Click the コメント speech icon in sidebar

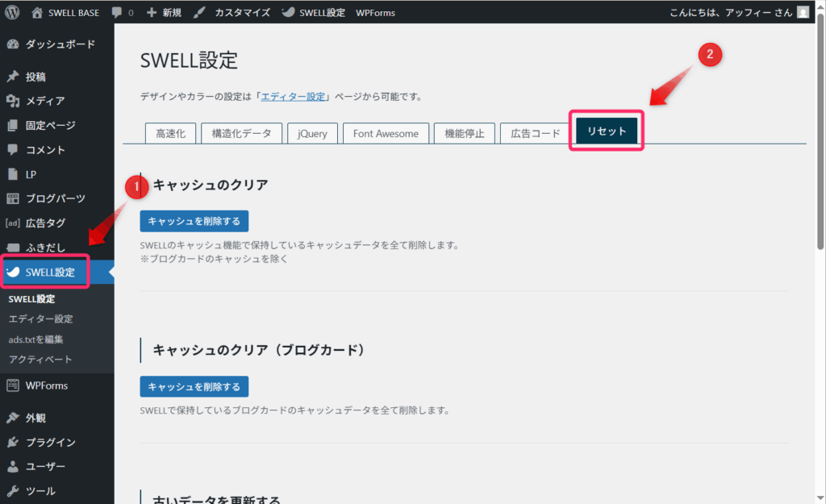[13, 149]
